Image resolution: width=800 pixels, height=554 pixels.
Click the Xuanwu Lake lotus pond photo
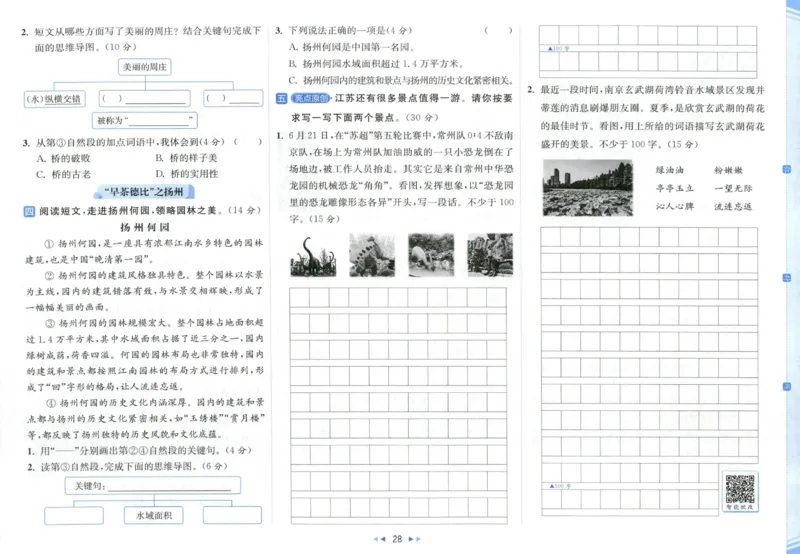pos(588,187)
